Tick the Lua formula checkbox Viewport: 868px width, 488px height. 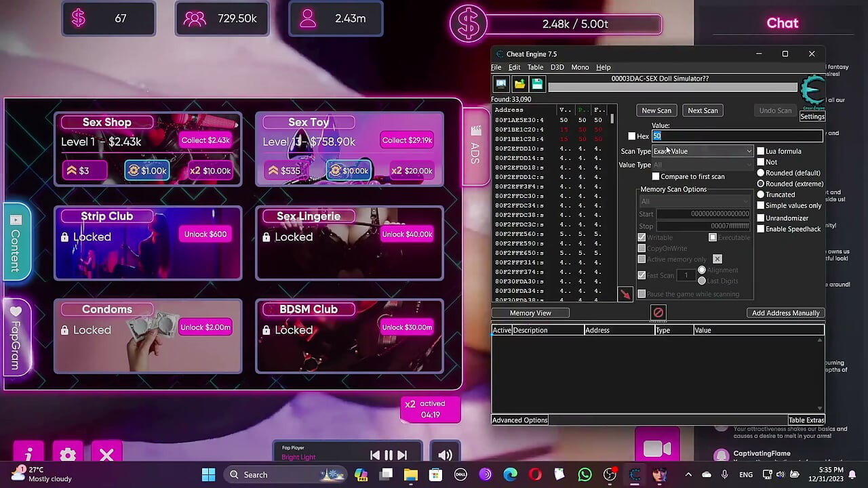pos(761,151)
